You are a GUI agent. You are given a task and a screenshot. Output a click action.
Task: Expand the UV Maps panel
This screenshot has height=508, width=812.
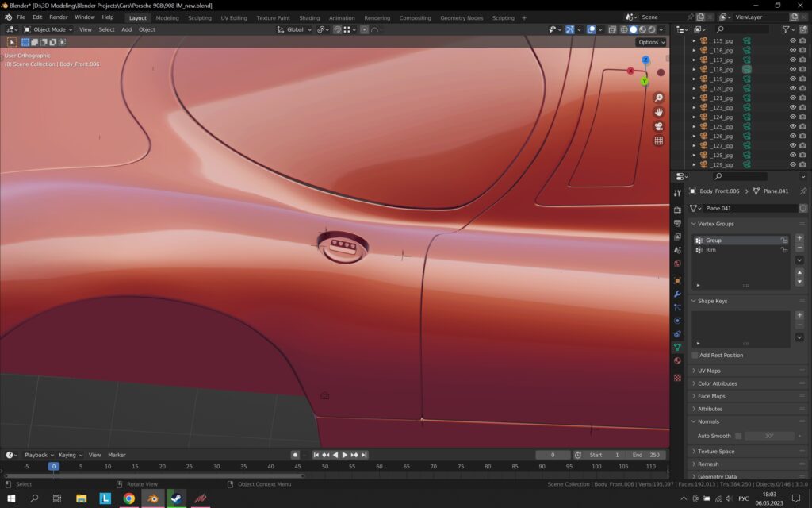pyautogui.click(x=709, y=371)
